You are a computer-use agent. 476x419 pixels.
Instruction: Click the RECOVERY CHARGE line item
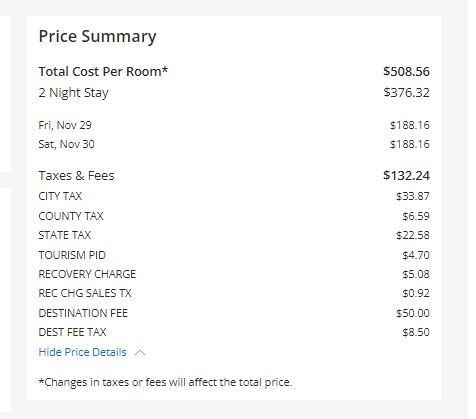pos(234,274)
